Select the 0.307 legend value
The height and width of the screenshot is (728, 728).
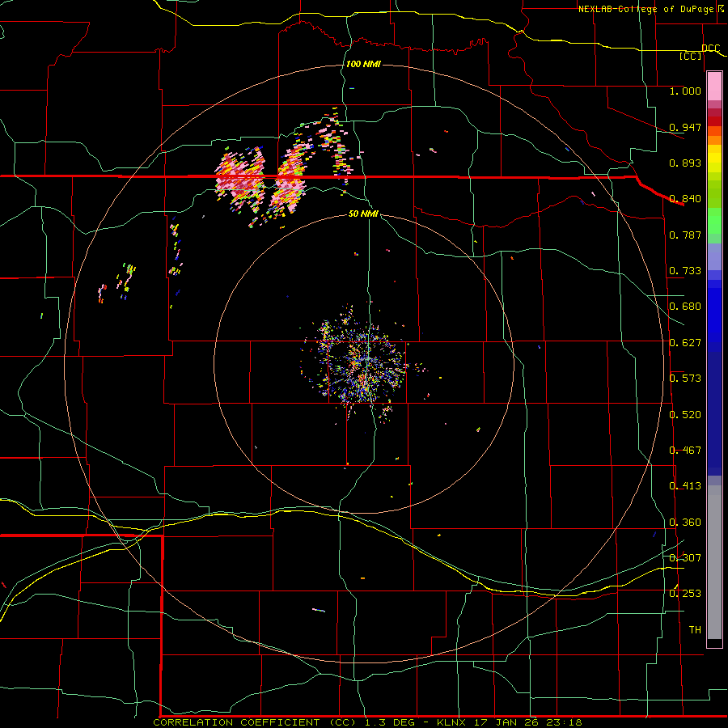(x=685, y=558)
